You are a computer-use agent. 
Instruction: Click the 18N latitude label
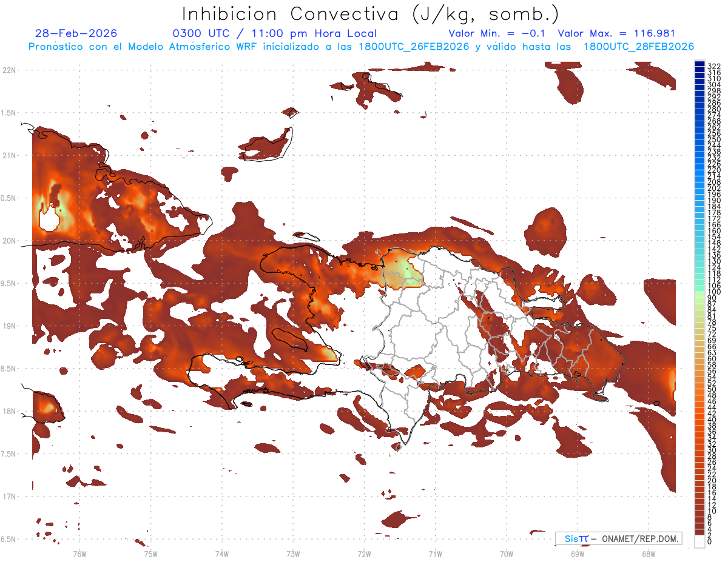(x=9, y=411)
